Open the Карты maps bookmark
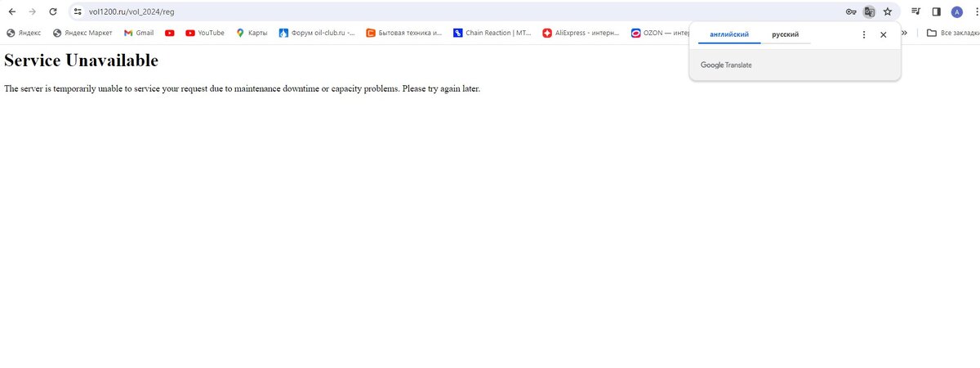This screenshot has width=980, height=368. click(252, 33)
